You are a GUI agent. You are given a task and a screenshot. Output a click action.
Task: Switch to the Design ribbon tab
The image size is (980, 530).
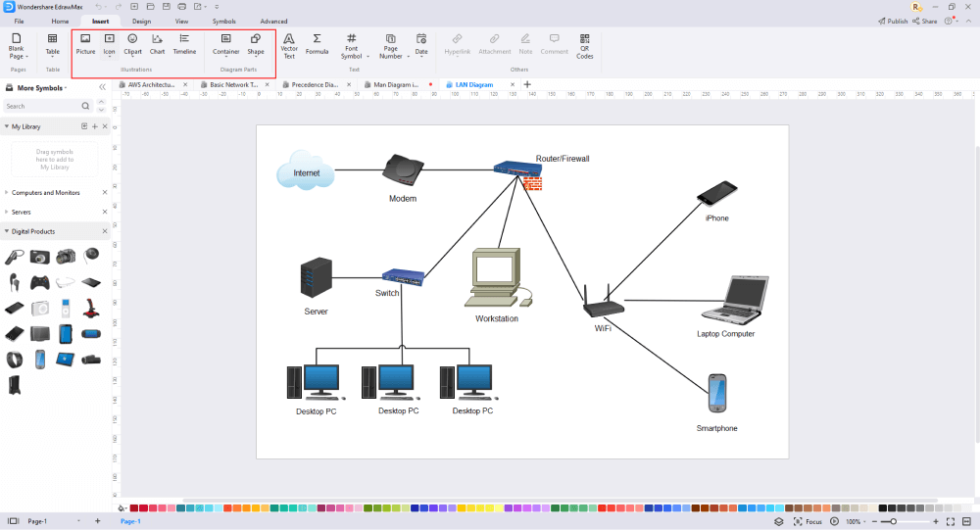(141, 22)
